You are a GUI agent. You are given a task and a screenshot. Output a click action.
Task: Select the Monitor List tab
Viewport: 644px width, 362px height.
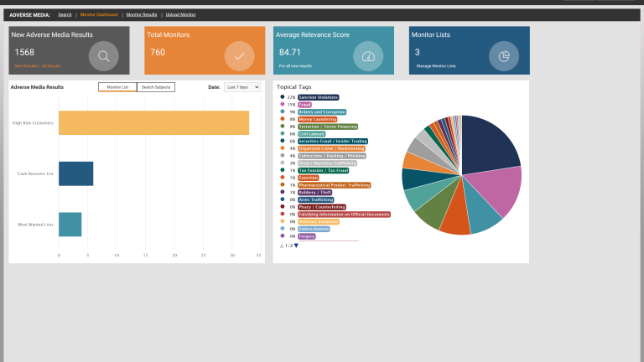[x=117, y=87]
